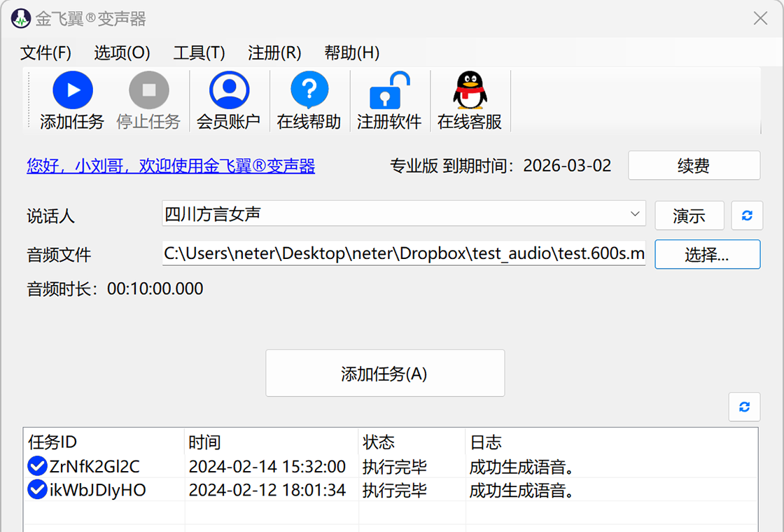The width and height of the screenshot is (784, 532).
Task: Click the register software (注册软件) lock icon
Action: pyautogui.click(x=389, y=90)
